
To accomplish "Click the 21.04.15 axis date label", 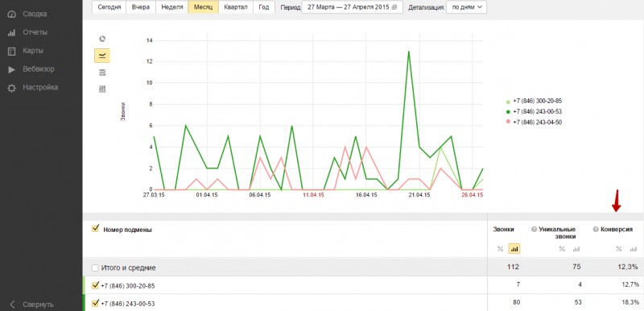I will click(420, 195).
